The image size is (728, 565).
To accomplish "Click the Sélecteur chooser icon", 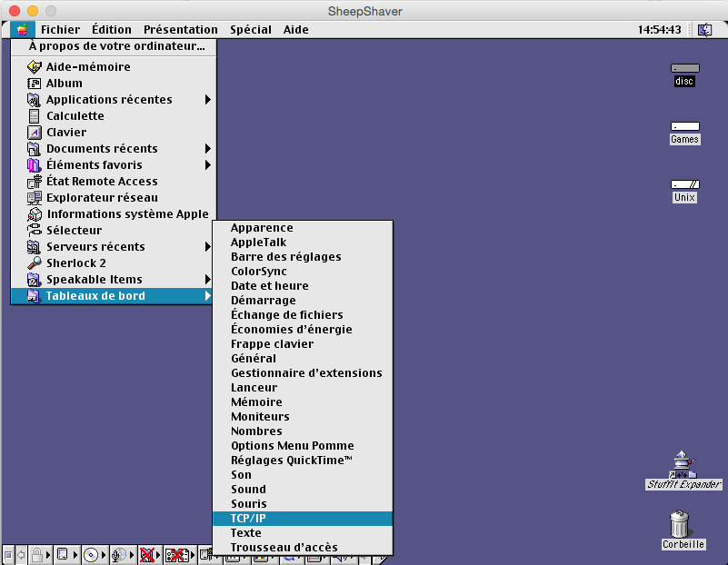I will 34,230.
